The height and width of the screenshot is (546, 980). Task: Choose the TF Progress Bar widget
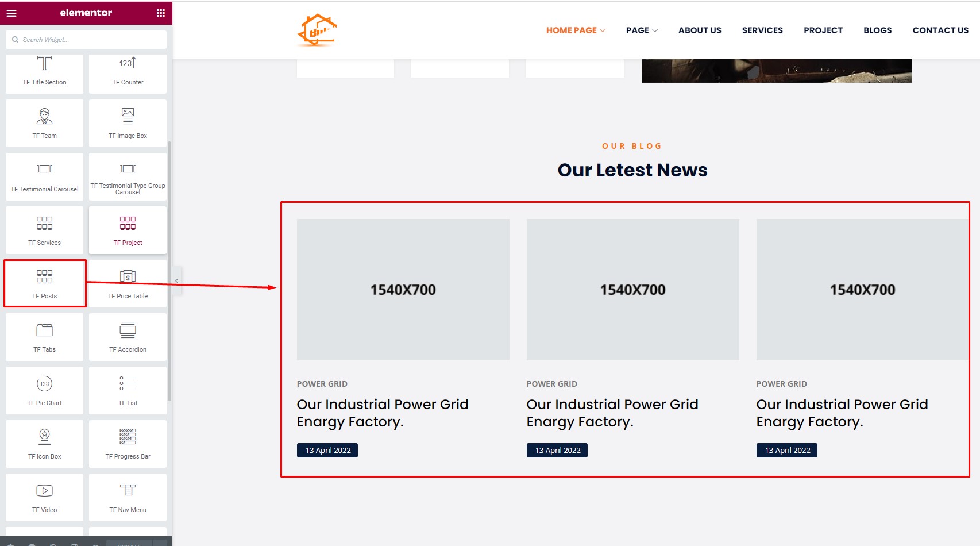128,444
